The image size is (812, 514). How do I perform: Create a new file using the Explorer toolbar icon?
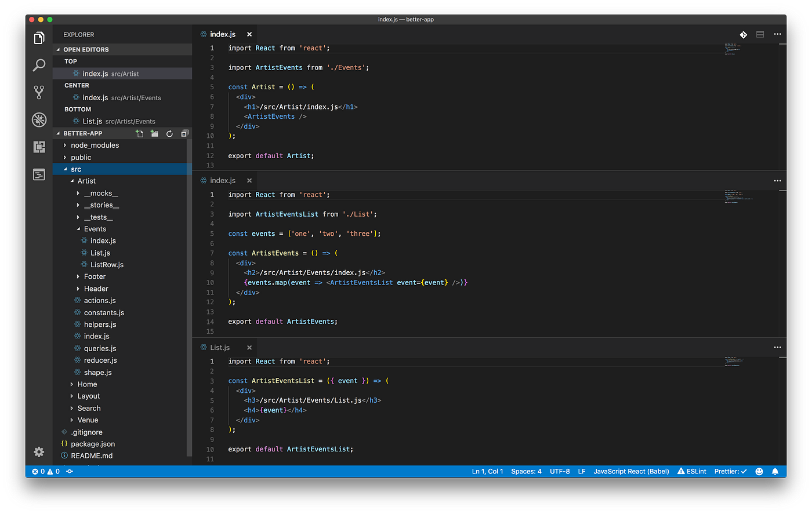point(140,133)
